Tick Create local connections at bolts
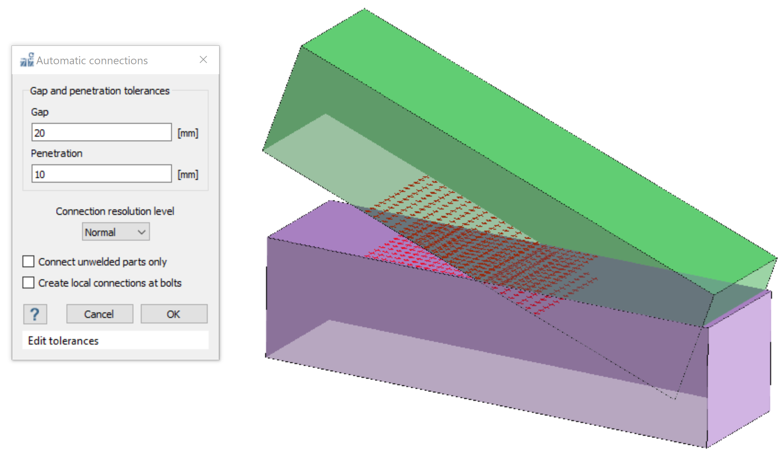782x460 pixels. [x=29, y=283]
